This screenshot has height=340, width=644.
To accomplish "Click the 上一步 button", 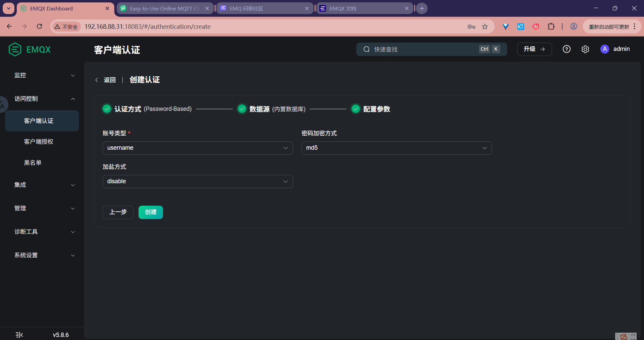I will [118, 212].
